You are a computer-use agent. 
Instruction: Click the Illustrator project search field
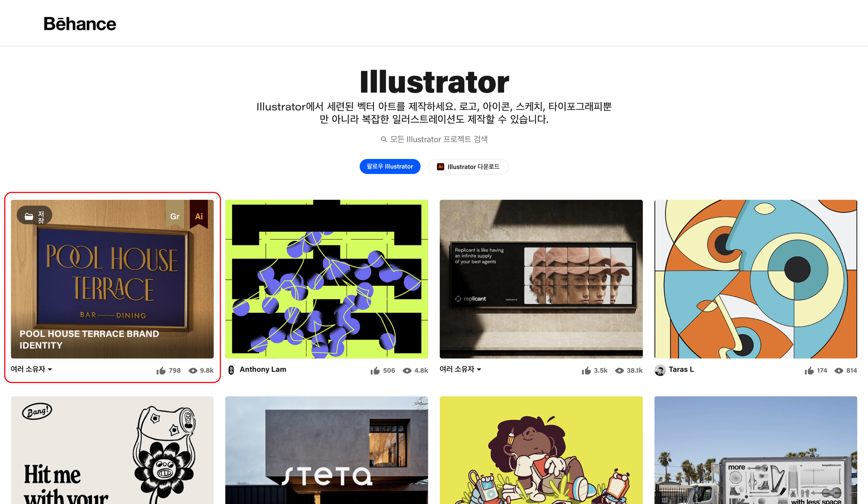434,139
